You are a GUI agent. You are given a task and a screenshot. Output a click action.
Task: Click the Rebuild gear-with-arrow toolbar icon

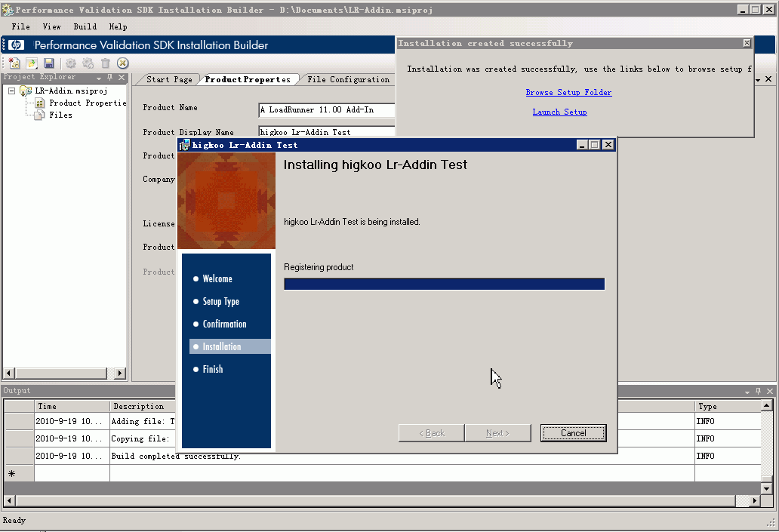click(88, 63)
